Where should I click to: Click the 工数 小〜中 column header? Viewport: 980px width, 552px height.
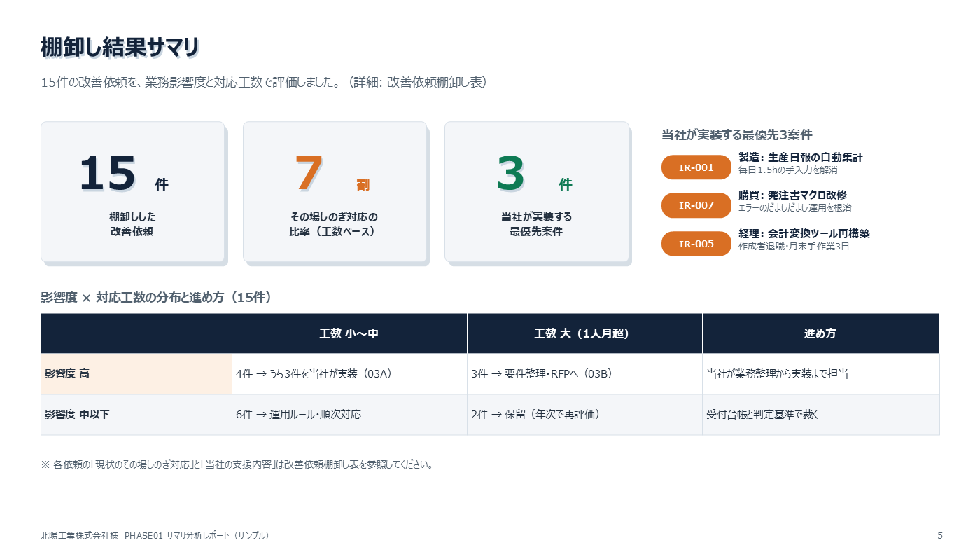349,333
